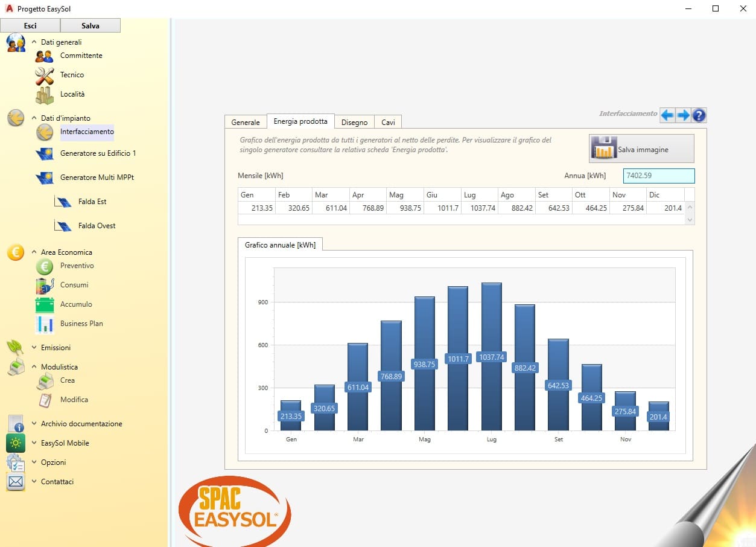Screen dimensions: 756x547
Task: Open the Disegno tab
Action: (x=354, y=122)
